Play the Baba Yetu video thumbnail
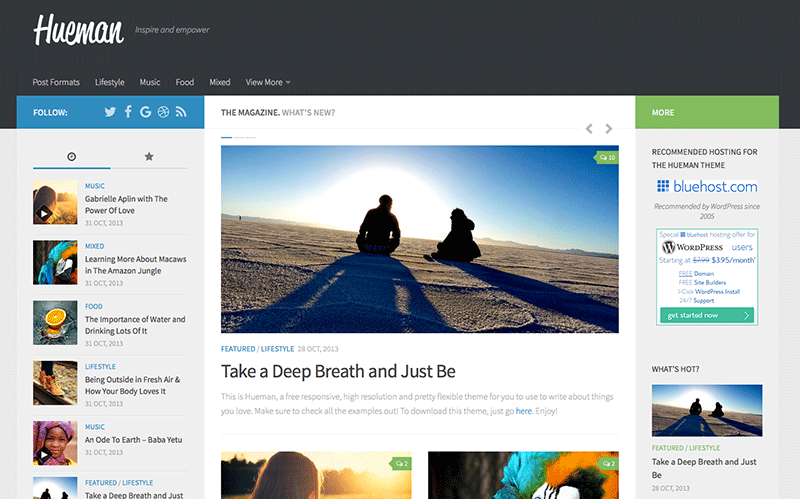The image size is (800, 499). coord(44,454)
